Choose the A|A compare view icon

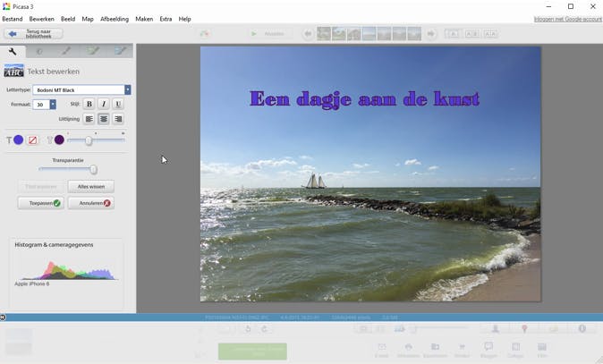click(490, 34)
